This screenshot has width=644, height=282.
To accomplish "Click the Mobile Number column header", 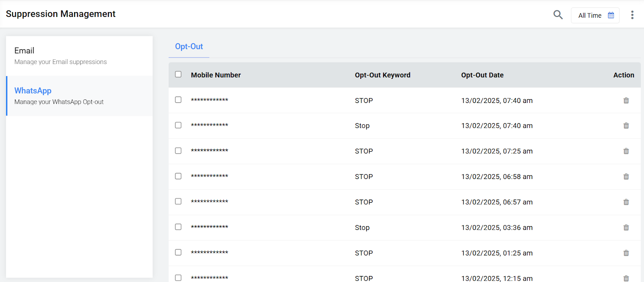I will tap(216, 75).
